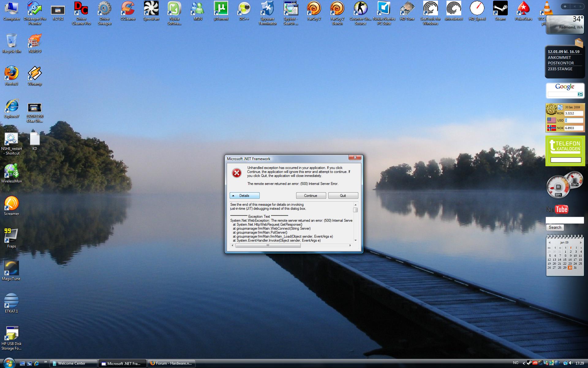Click the YouTube gadget search field
This screenshot has width=588, height=368.
tap(565, 220)
